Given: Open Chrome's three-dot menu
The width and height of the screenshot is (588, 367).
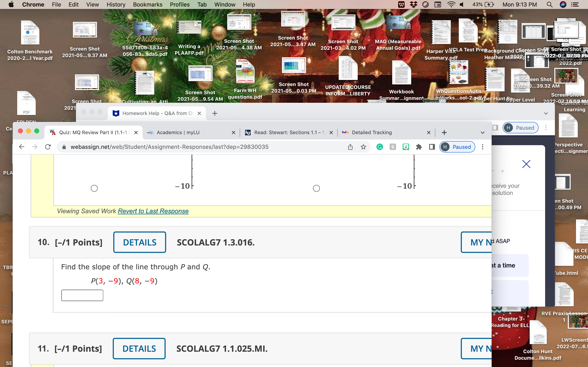Looking at the screenshot, I should pos(483,147).
